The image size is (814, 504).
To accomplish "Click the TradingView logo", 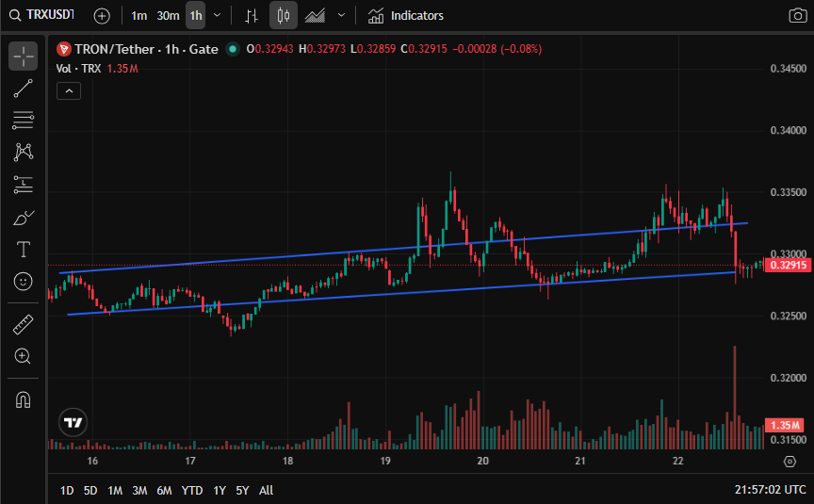I will (73, 422).
